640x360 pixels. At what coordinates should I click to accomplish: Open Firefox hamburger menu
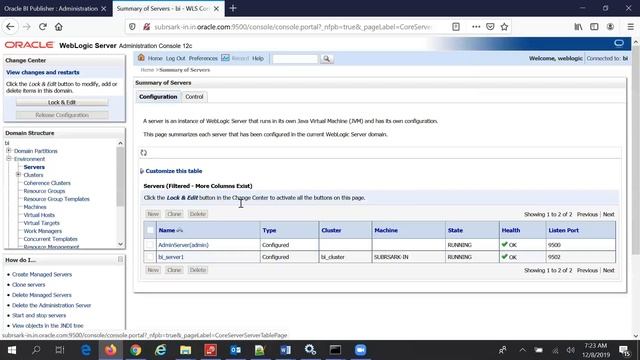pyautogui.click(x=630, y=27)
